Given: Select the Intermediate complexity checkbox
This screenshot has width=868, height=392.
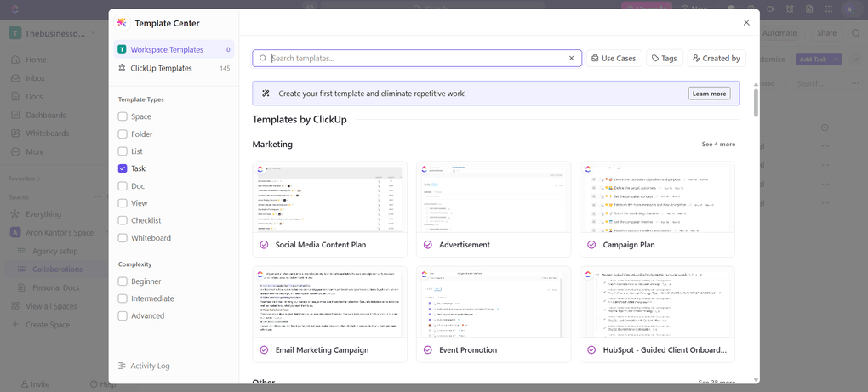Looking at the screenshot, I should (123, 298).
